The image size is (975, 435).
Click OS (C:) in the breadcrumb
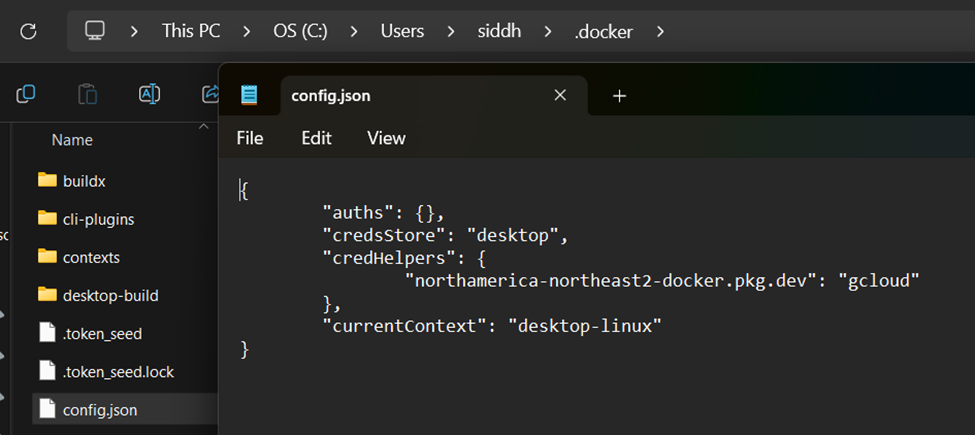(300, 31)
